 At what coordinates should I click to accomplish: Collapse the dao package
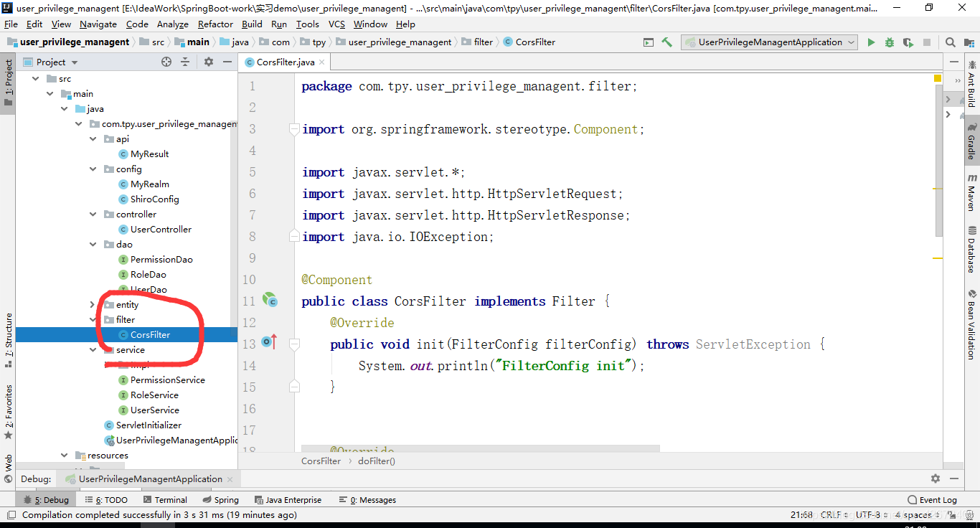93,244
